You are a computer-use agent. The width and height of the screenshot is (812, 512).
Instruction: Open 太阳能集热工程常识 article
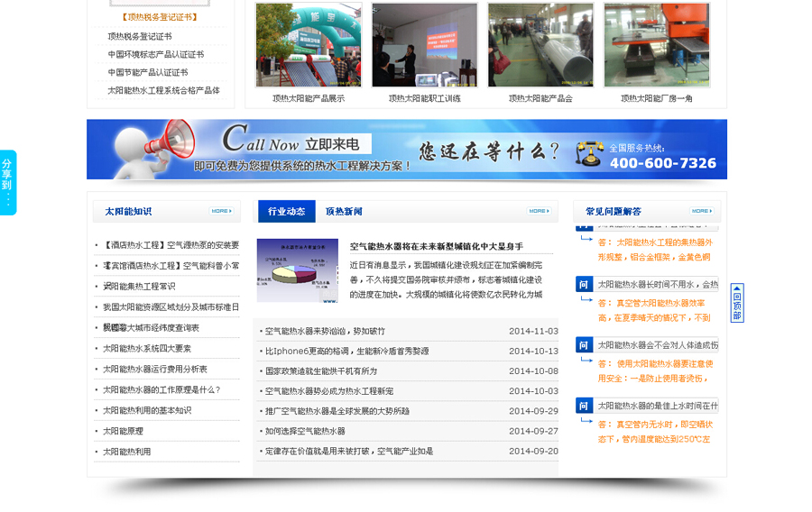click(139, 287)
